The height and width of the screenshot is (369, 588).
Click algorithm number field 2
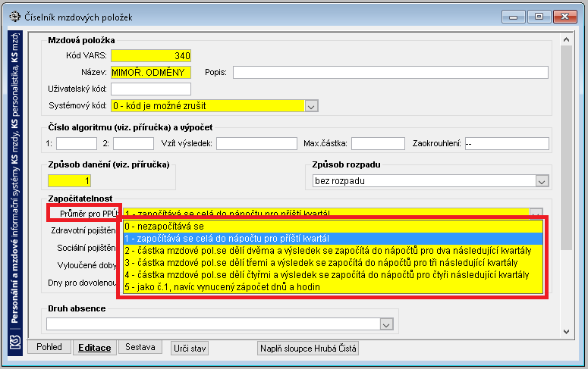click(x=134, y=143)
